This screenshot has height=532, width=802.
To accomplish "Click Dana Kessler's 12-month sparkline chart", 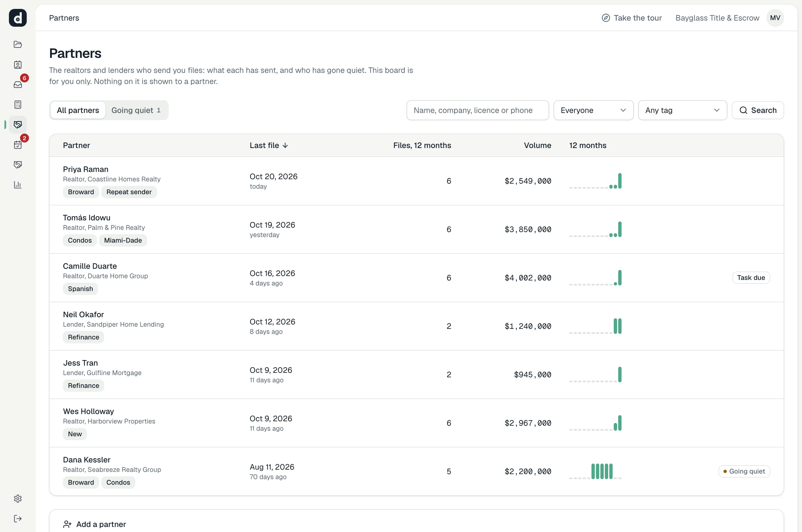I will tap(595, 471).
